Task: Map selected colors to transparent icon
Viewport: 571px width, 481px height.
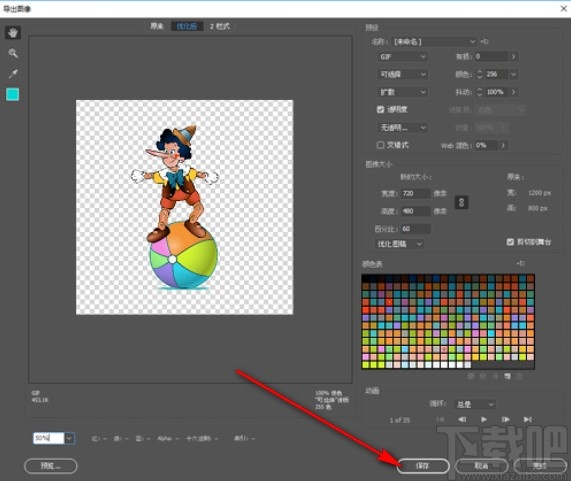Action: (471, 376)
